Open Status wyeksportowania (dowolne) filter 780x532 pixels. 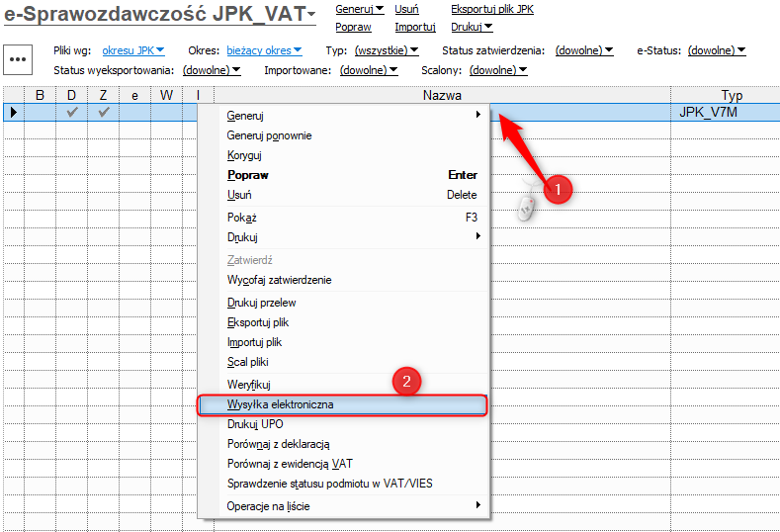click(212, 70)
